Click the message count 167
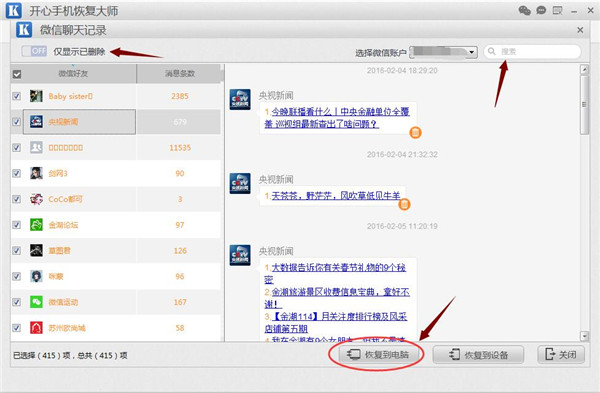 point(180,302)
